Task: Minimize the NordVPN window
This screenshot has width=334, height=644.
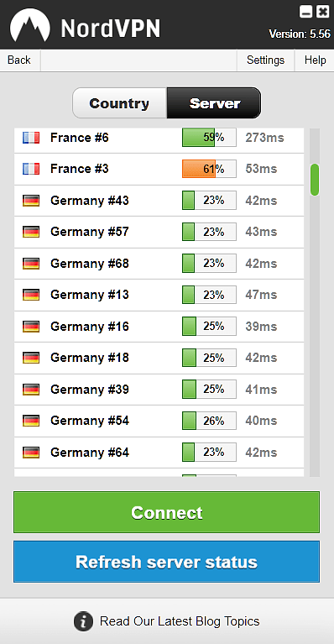Action: click(306, 12)
